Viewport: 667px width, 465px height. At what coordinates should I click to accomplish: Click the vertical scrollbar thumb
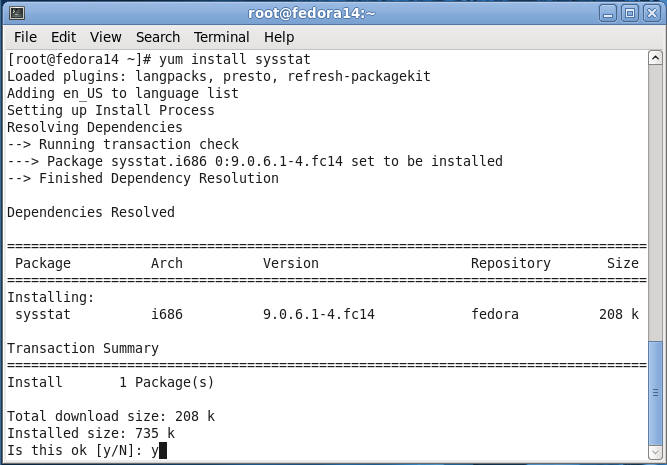(656, 393)
